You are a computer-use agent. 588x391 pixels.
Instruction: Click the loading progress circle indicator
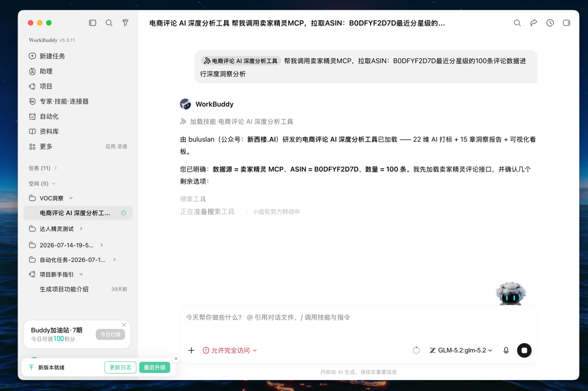pos(416,351)
